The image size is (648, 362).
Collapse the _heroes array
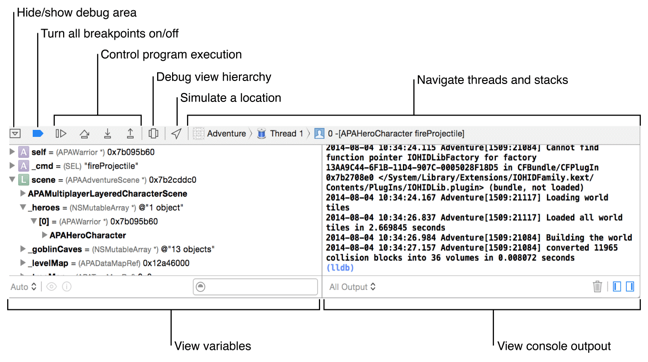[x=23, y=207]
